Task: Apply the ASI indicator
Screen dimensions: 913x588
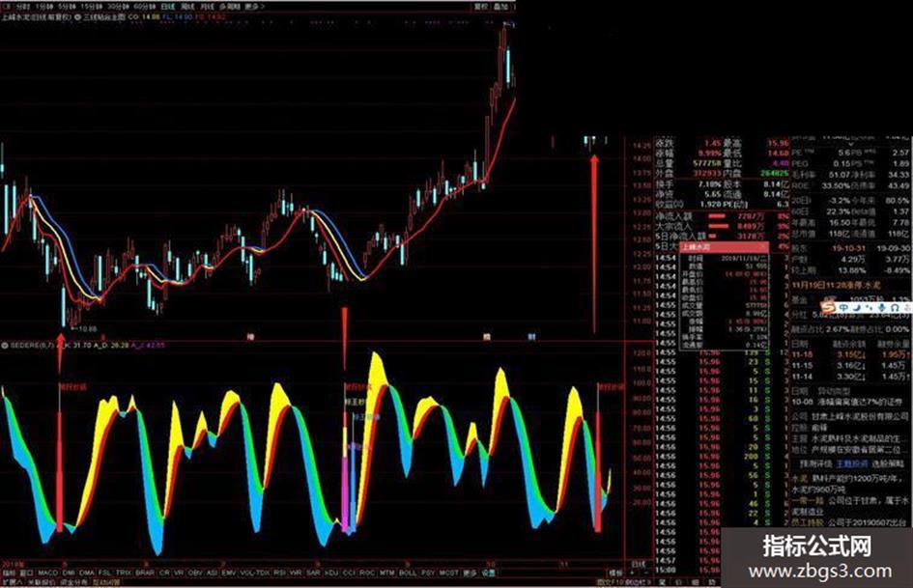Action: point(212,573)
